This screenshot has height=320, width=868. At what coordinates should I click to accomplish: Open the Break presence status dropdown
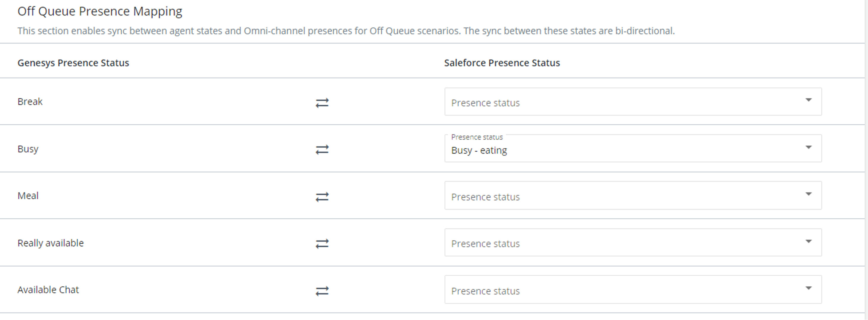tap(627, 102)
